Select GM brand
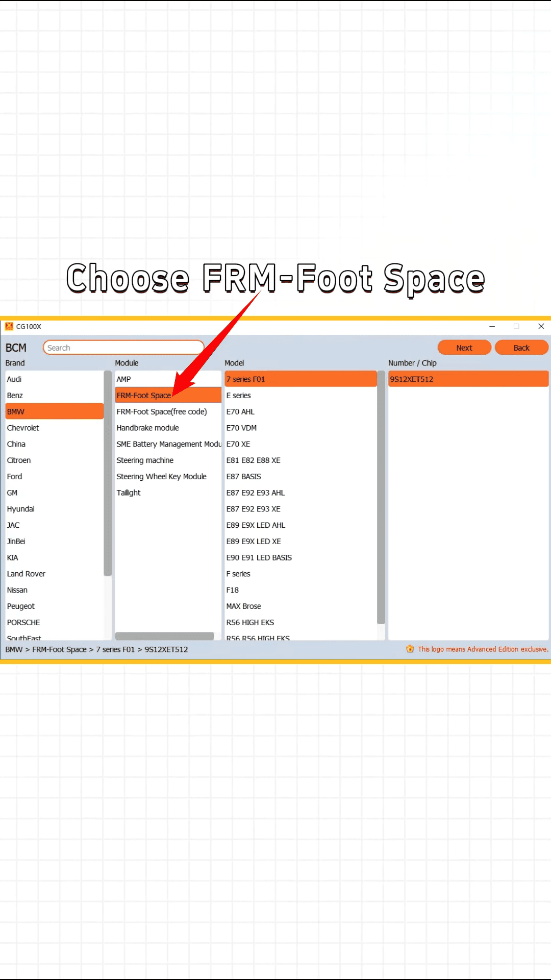The image size is (551, 980). 54,493
